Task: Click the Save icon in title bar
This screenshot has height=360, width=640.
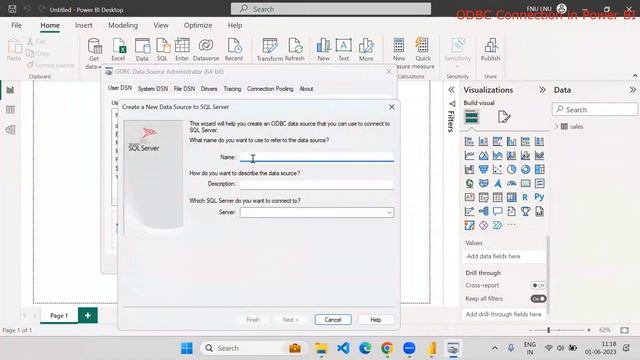Action: (12, 9)
